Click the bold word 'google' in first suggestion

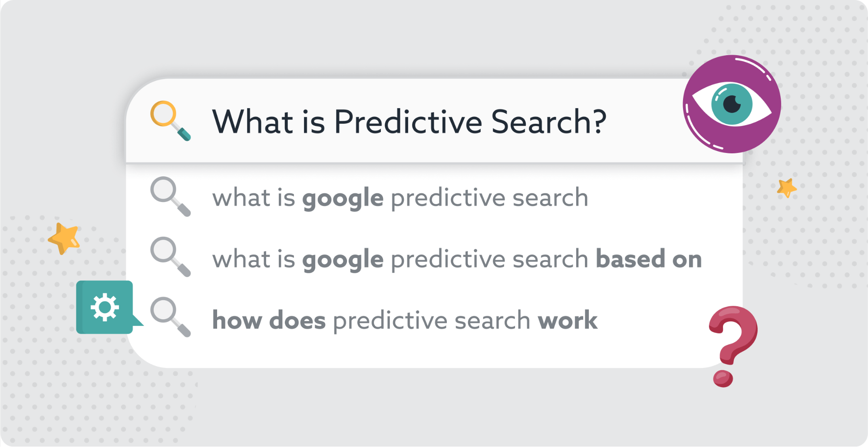[343, 199]
